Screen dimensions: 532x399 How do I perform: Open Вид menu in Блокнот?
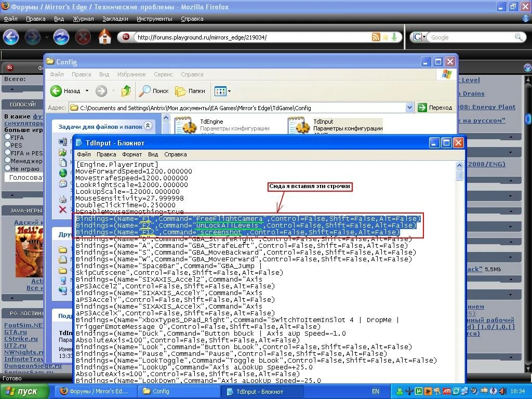tap(153, 154)
